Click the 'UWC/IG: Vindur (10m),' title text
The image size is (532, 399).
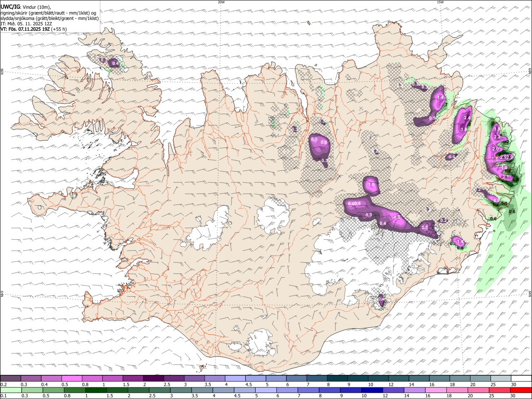[26, 7]
